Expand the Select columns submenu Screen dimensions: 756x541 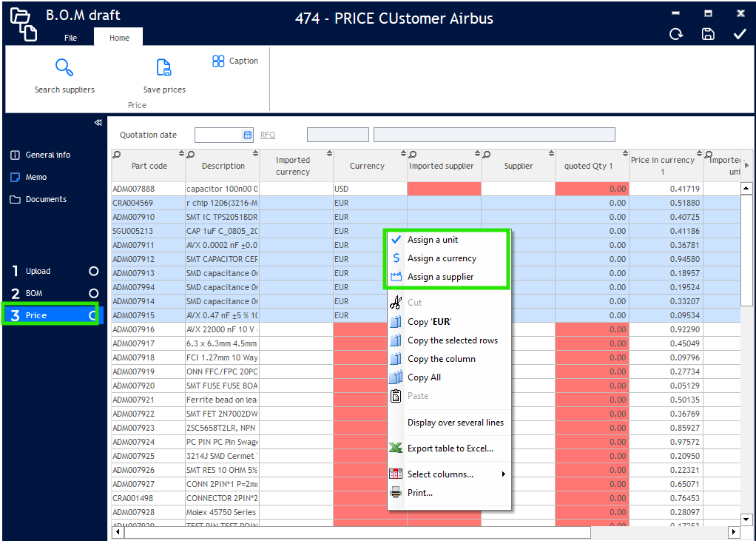(503, 474)
